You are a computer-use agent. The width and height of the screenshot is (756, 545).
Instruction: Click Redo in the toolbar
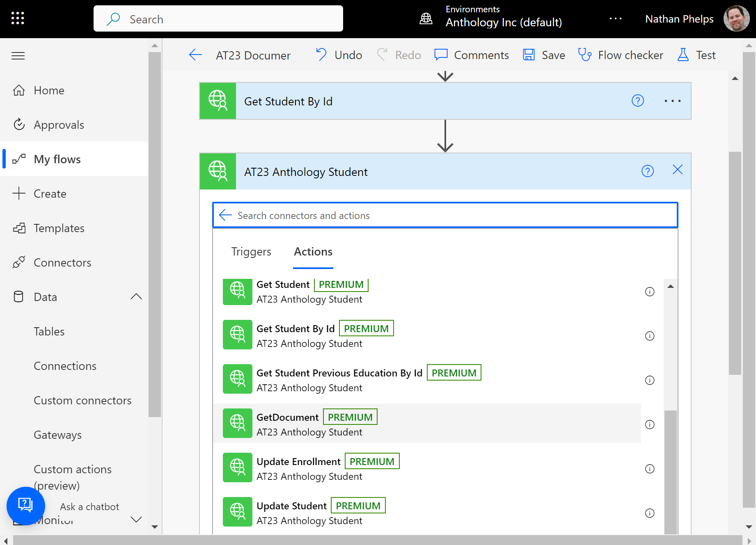coord(399,55)
